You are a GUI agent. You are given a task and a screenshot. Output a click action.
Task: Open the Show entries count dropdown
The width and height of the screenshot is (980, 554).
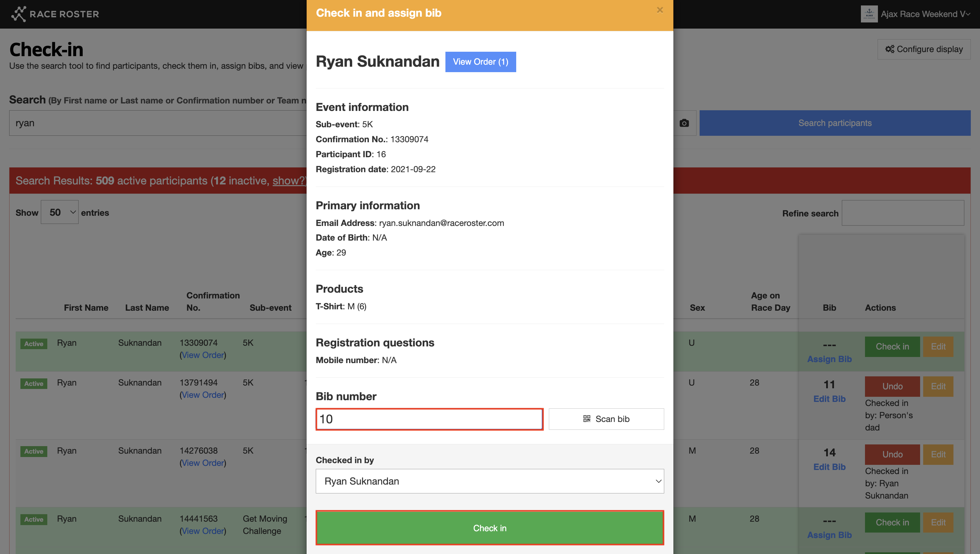point(60,212)
